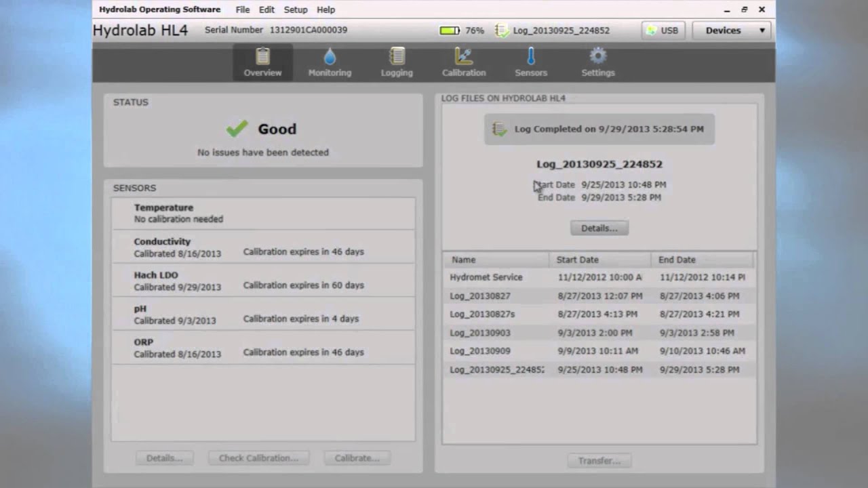
Task: Click the USB connection button
Action: coord(663,30)
